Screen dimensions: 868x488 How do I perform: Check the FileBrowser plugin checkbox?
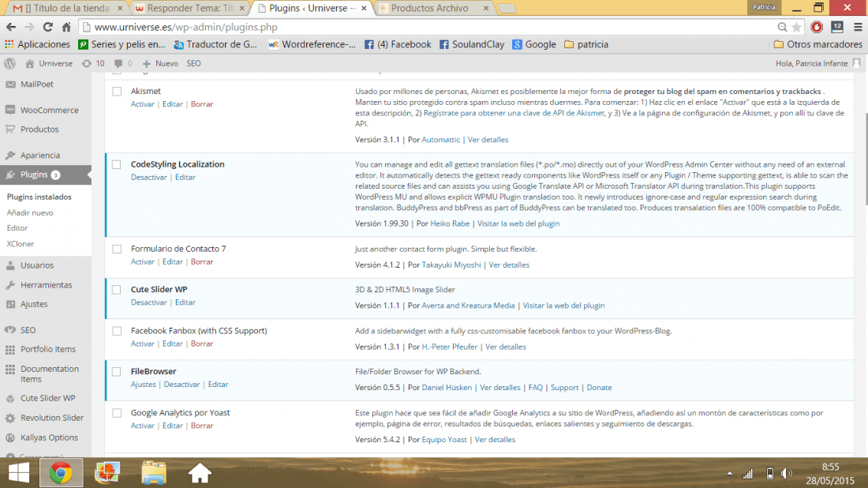[116, 372]
